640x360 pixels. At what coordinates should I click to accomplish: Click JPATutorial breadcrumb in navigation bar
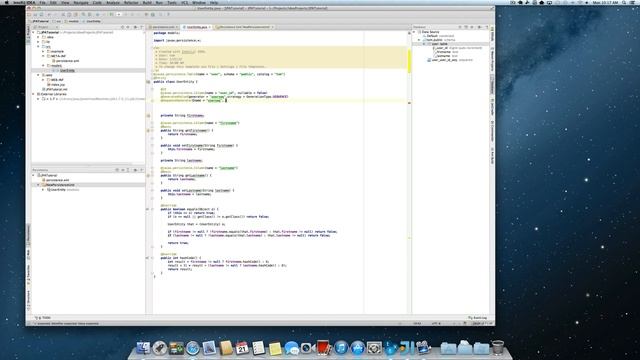pos(39,21)
